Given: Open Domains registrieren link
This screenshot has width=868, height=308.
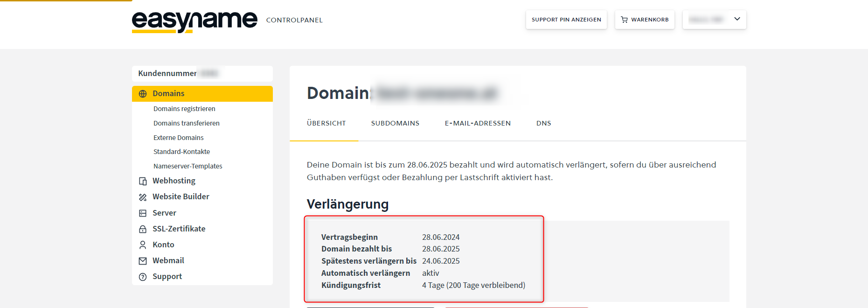Looking at the screenshot, I should click(x=184, y=109).
